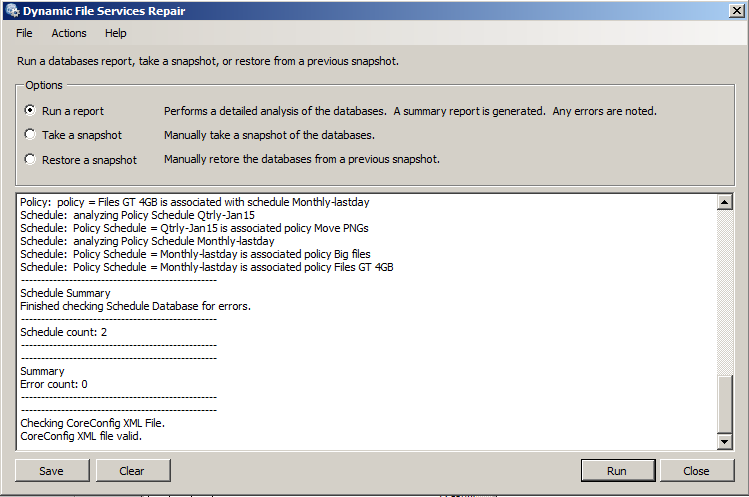Open the Actions menu

(x=69, y=33)
